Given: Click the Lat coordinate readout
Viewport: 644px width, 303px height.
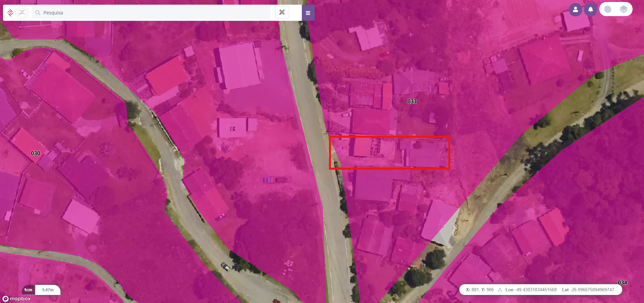Looking at the screenshot, I should point(588,290).
